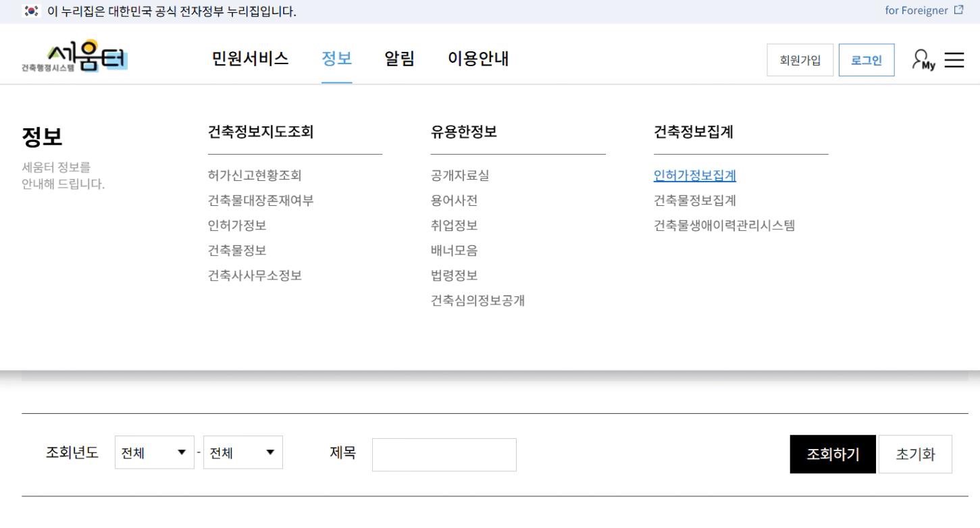
Task: Expand the first 조회년도 start year dropdown
Action: (x=155, y=452)
